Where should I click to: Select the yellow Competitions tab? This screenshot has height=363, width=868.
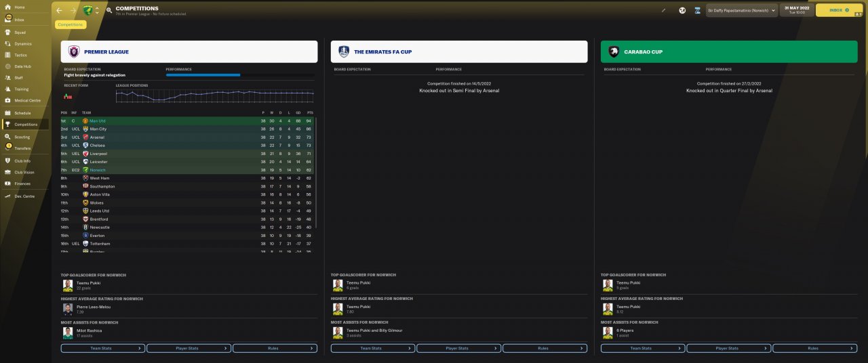coord(71,24)
